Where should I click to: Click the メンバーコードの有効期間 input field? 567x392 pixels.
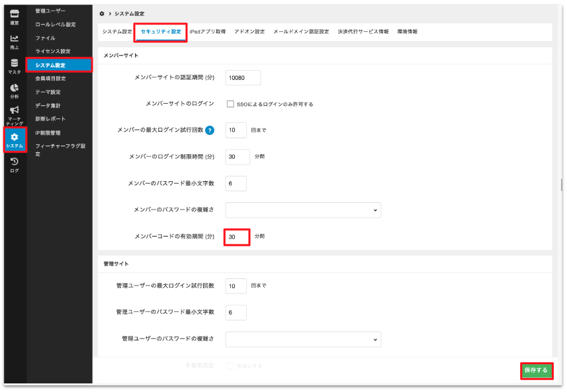coord(236,236)
